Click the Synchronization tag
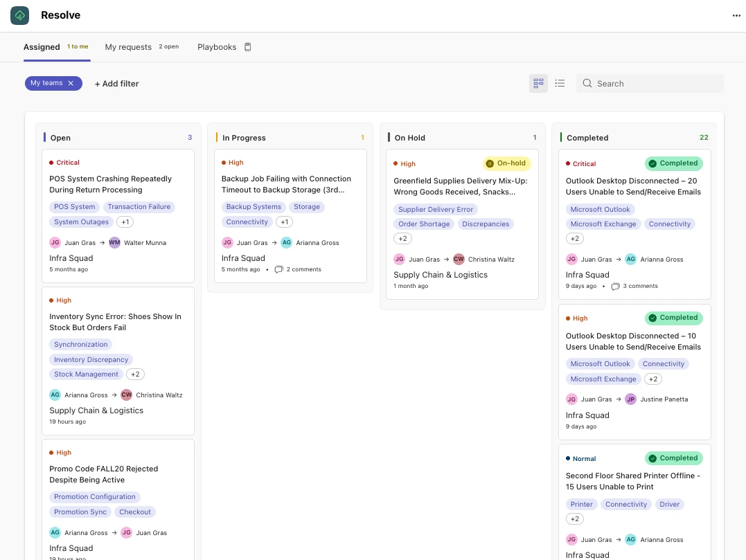746x560 pixels. pyautogui.click(x=81, y=344)
